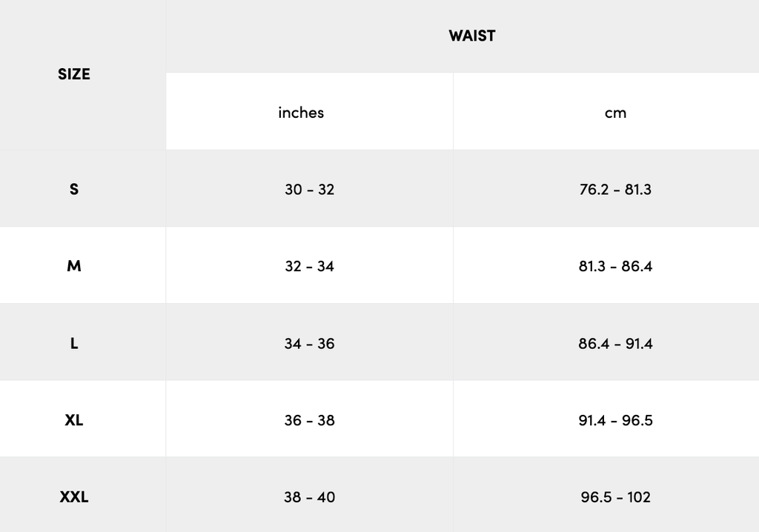The width and height of the screenshot is (759, 532).
Task: Select the 34 – 36 inches cell
Action: click(309, 343)
